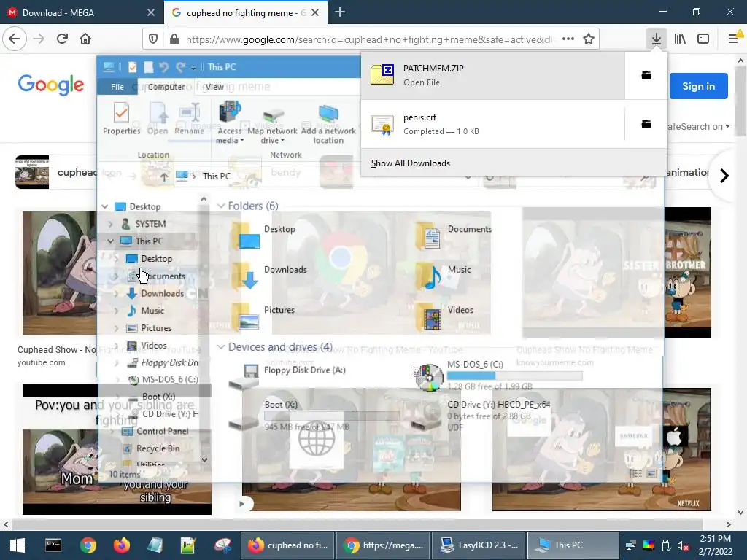Go to next related search chips arrow
Image resolution: width=747 pixels, height=560 pixels.
[x=724, y=176]
